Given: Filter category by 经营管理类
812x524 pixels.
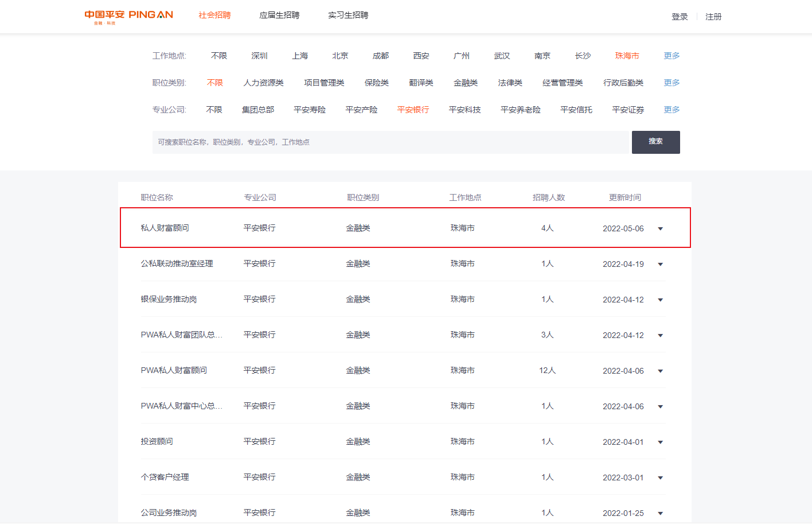Looking at the screenshot, I should point(563,83).
